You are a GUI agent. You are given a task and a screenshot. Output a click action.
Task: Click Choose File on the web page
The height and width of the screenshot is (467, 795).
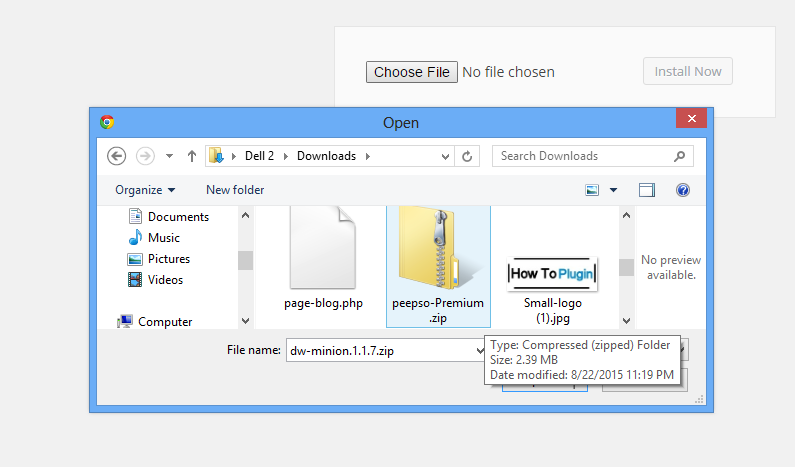[x=412, y=72]
